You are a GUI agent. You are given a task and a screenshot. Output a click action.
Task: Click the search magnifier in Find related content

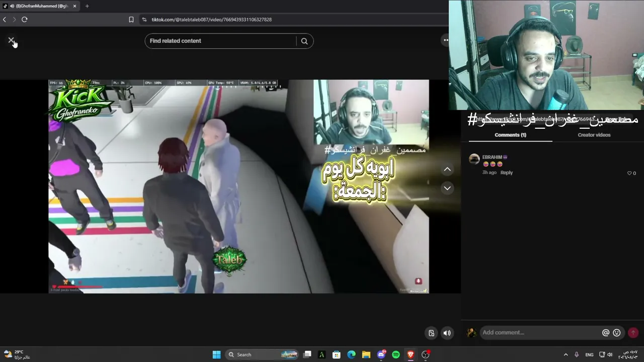click(x=304, y=41)
